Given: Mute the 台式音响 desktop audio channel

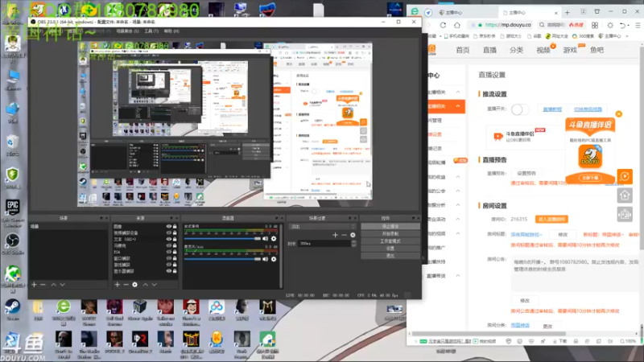Looking at the screenshot, I should (x=266, y=238).
